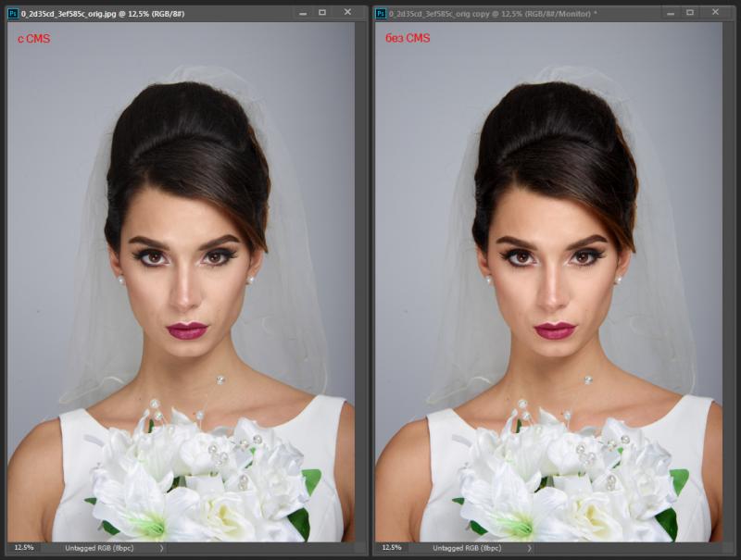Screen dimensions: 741x560
Task: Click the left window's 12.5% zoom field
Action: coord(24,548)
